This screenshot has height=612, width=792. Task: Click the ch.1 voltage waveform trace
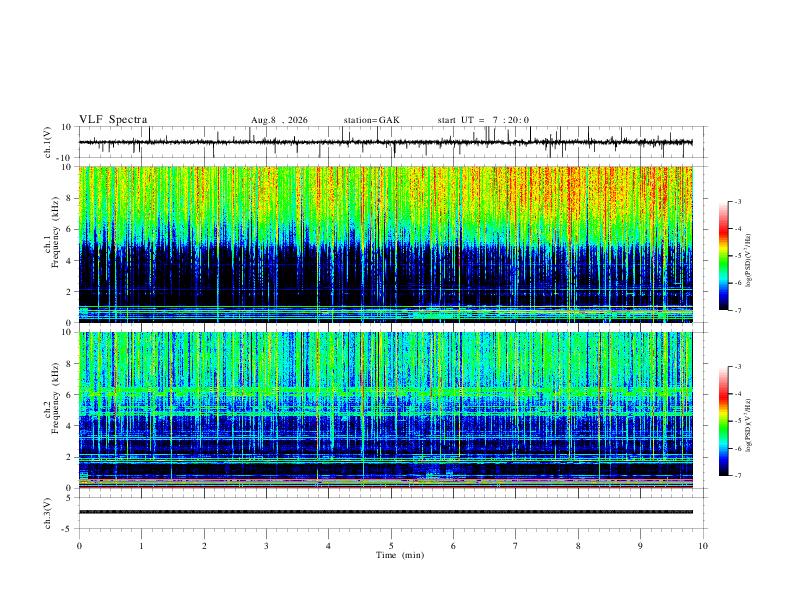point(385,142)
